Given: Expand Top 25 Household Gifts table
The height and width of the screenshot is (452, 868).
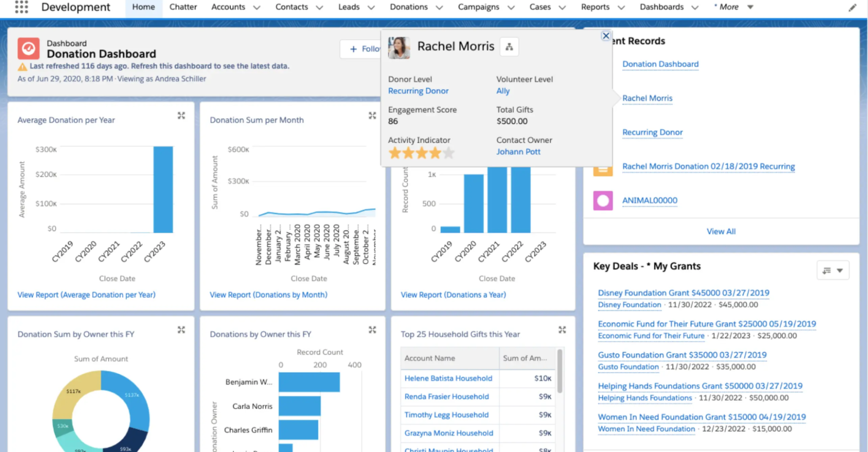Looking at the screenshot, I should coord(562,330).
